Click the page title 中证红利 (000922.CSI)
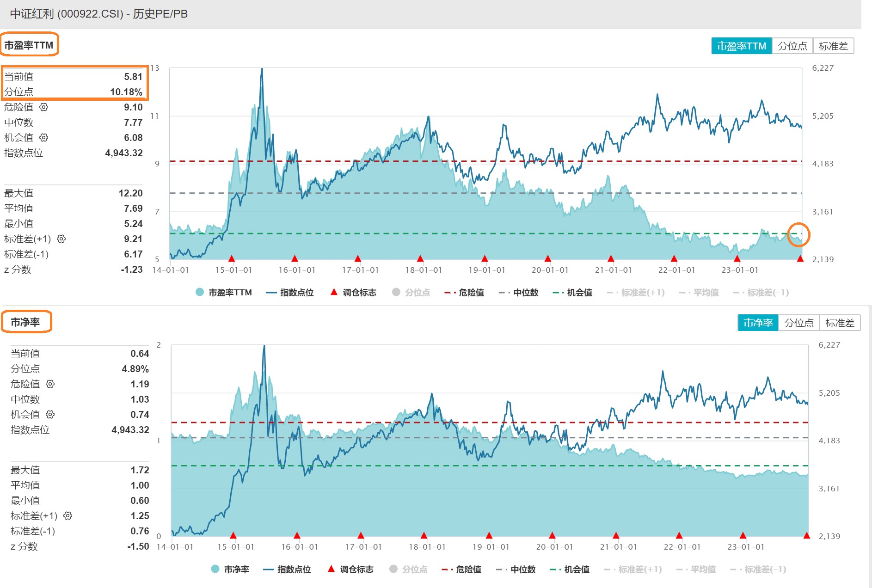Viewport: 872px width, 588px height. 67,14
